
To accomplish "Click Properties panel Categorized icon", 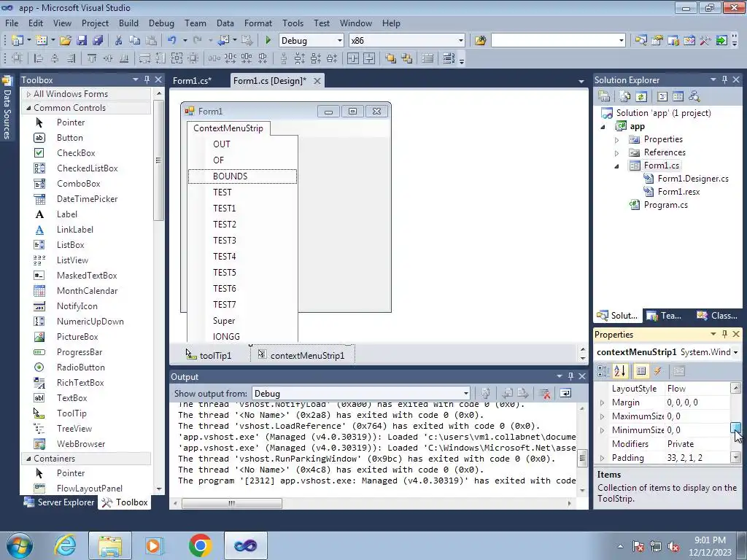I will [603, 371].
